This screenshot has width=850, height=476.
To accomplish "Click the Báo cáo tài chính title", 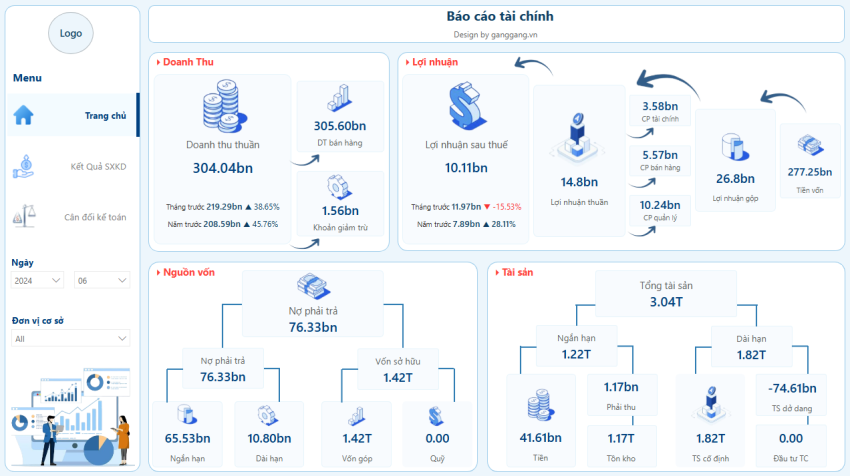I will 500,16.
